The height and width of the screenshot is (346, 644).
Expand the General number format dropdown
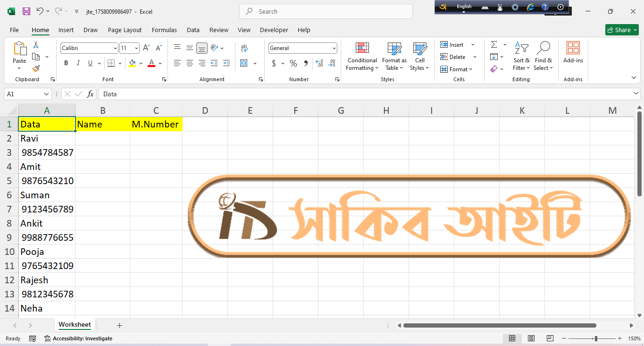coord(334,48)
